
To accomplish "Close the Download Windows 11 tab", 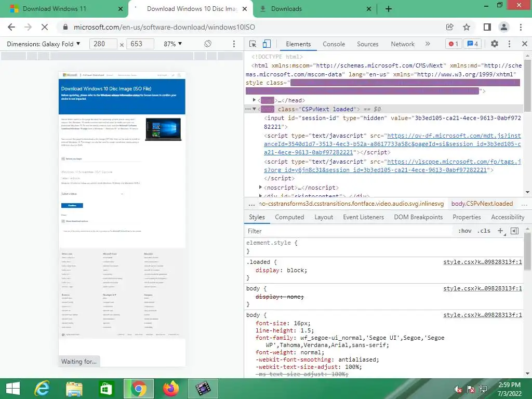I will click(x=121, y=9).
